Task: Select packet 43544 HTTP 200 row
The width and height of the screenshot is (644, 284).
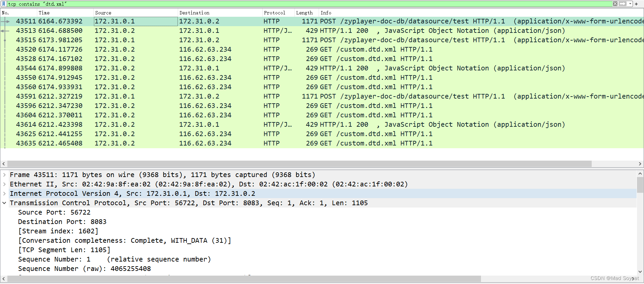Action: (322, 68)
